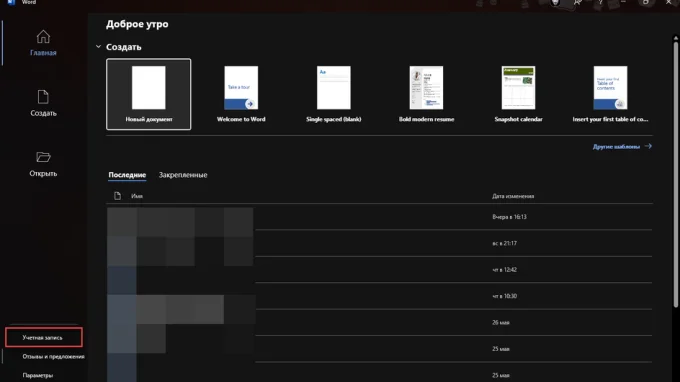Sort files by Имя column header
This screenshot has height=382, width=680.
click(x=137, y=196)
